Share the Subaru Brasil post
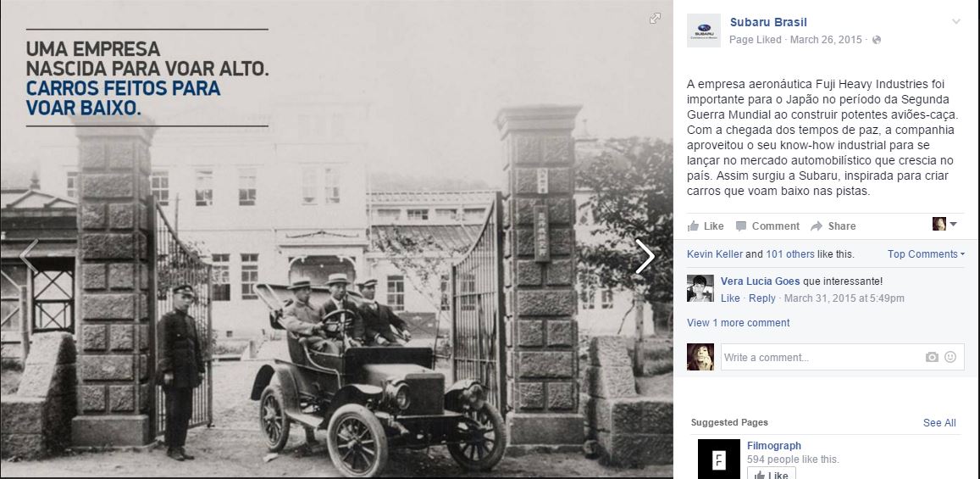The width and height of the screenshot is (980, 479). point(833,226)
